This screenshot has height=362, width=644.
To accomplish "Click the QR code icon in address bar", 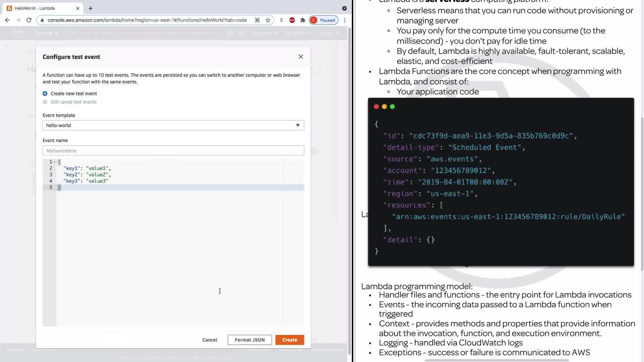I will (x=257, y=20).
